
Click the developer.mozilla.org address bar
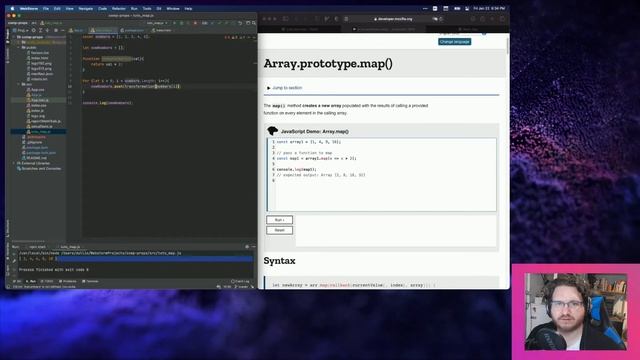393,19
